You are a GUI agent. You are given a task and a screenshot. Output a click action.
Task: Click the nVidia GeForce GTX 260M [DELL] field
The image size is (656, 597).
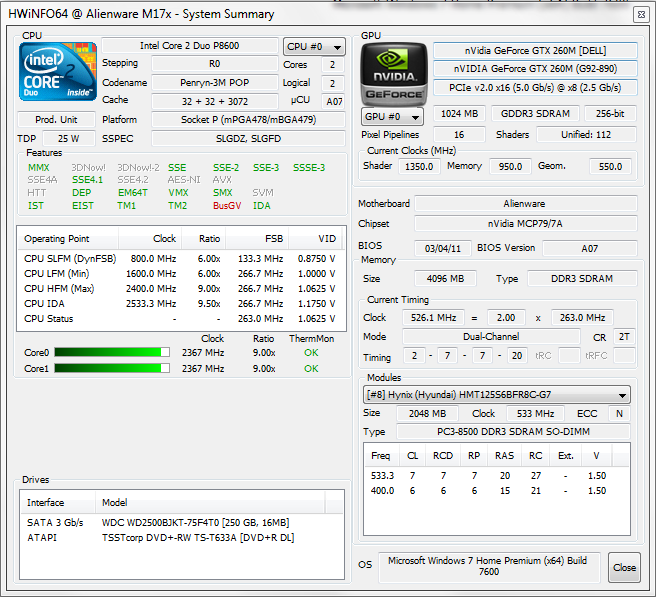click(x=535, y=51)
